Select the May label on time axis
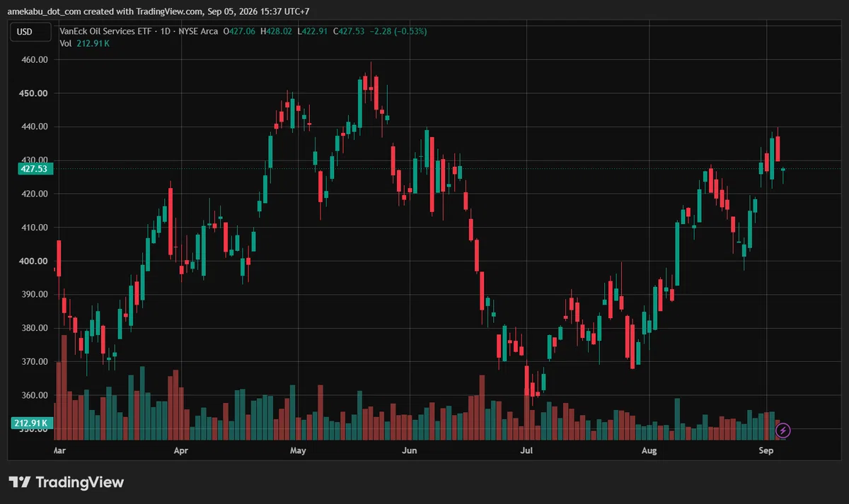The image size is (849, 504). pos(298,450)
